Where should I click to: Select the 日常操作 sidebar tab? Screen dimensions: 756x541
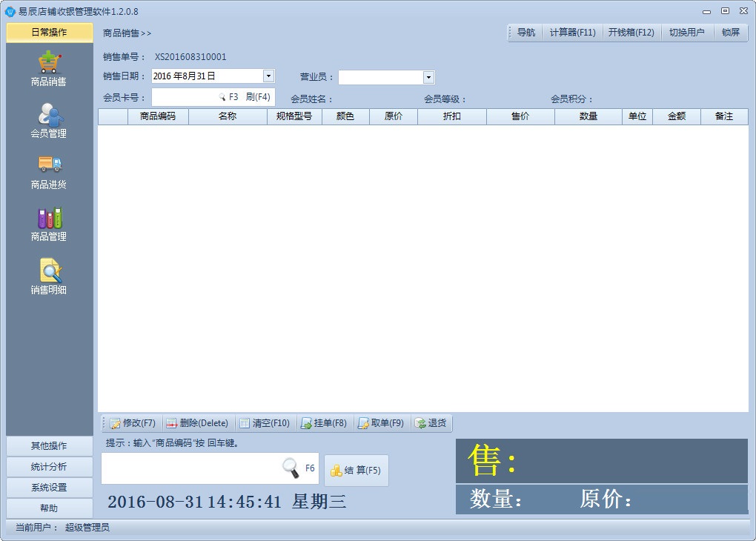coord(49,33)
